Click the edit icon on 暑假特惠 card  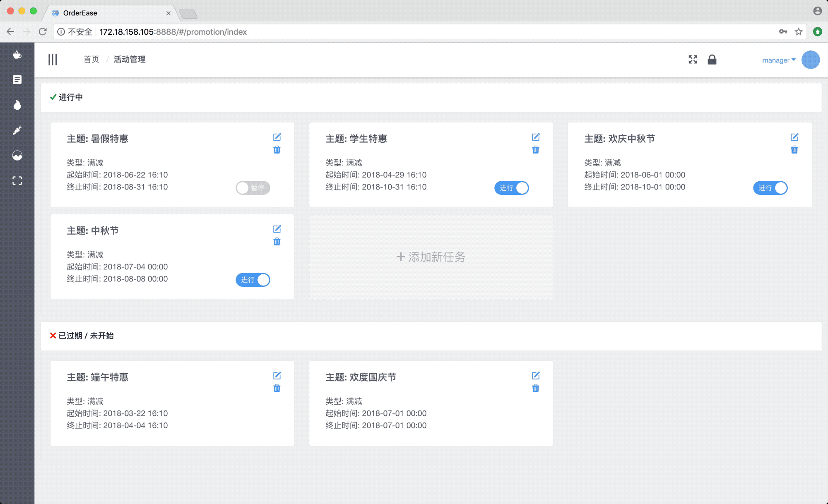coord(277,137)
